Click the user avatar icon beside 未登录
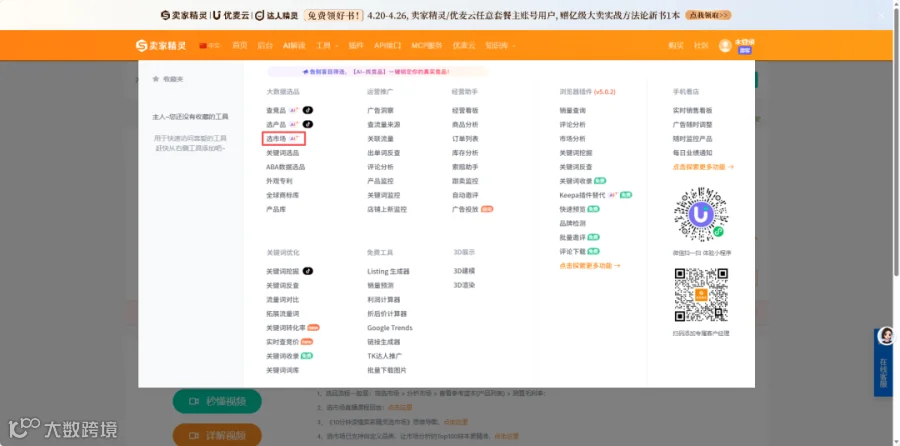900x446 pixels. [725, 45]
